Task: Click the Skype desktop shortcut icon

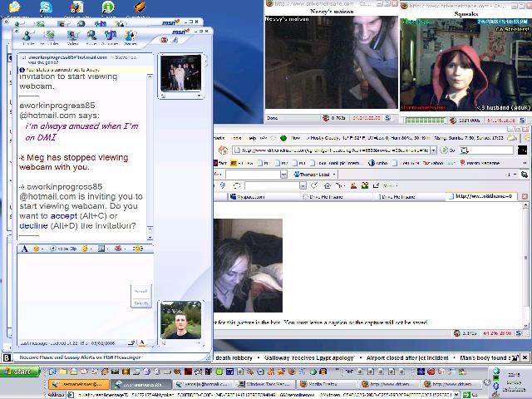Action: [47, 7]
